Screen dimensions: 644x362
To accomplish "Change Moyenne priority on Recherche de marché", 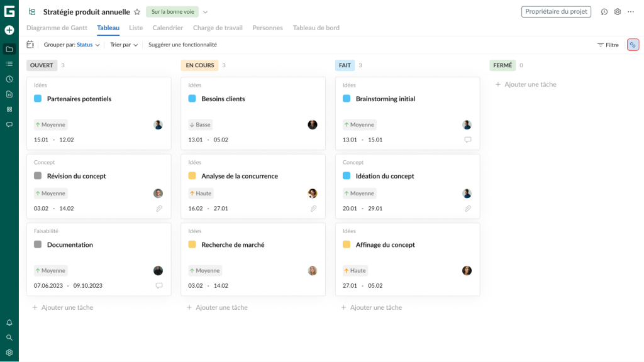I will [205, 270].
